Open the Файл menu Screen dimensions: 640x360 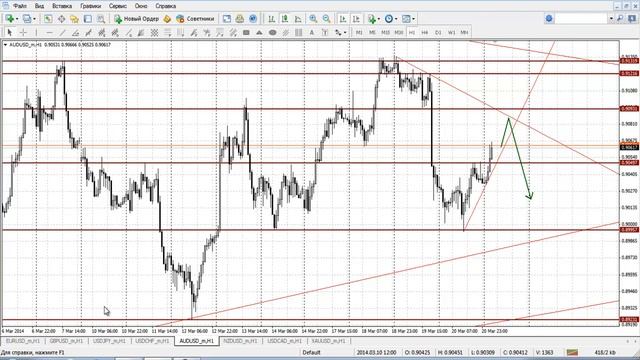(20, 6)
